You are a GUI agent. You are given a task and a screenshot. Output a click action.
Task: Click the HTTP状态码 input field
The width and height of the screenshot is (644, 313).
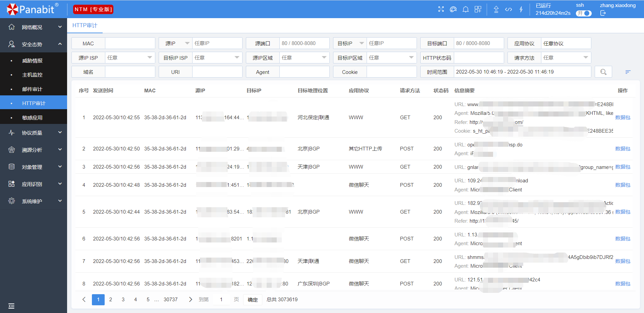479,58
